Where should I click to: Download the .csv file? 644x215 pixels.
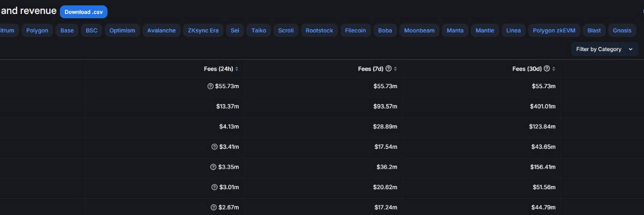tap(84, 12)
